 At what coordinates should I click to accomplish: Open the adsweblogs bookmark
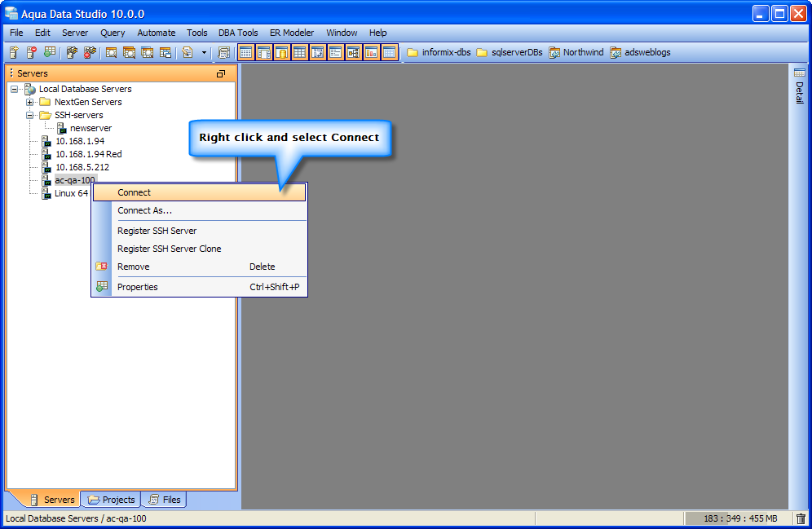(x=640, y=52)
